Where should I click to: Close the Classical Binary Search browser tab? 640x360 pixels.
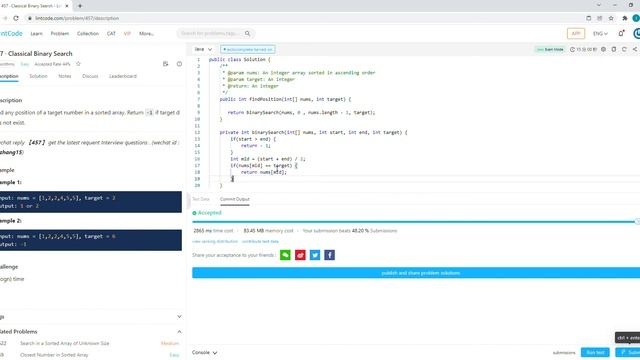(67, 6)
